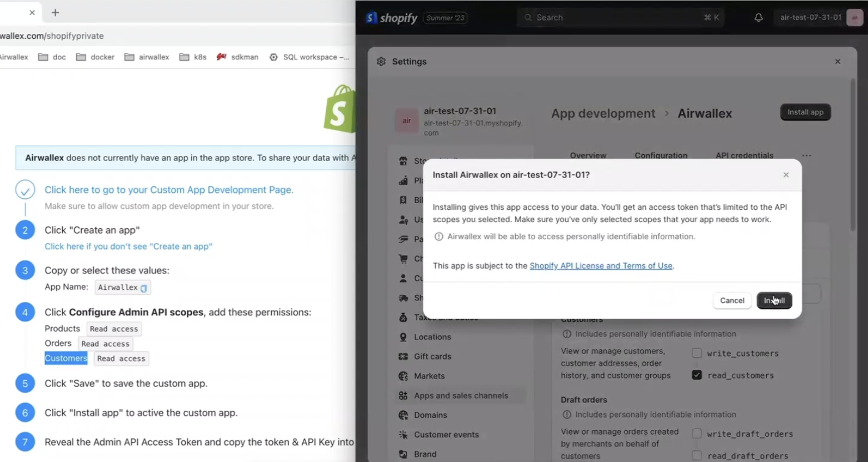Switch to the Configuration tab
The height and width of the screenshot is (462, 868).
(661, 155)
